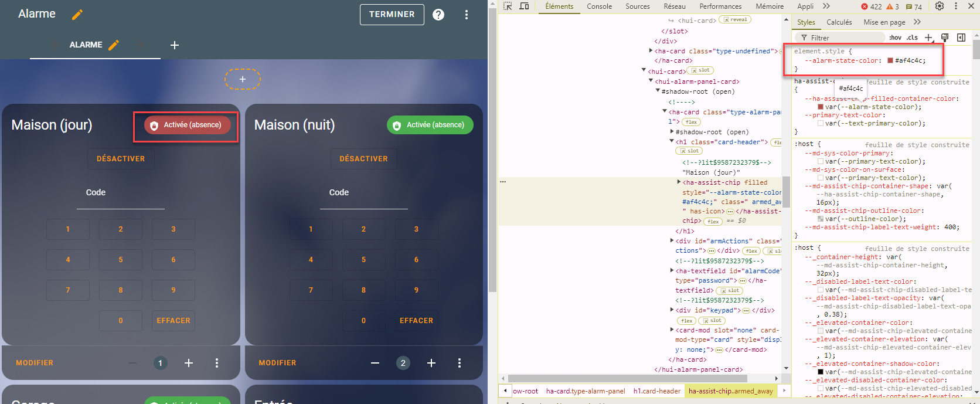This screenshot has height=404, width=980.
Task: Switch to the Console tab
Action: click(x=599, y=6)
